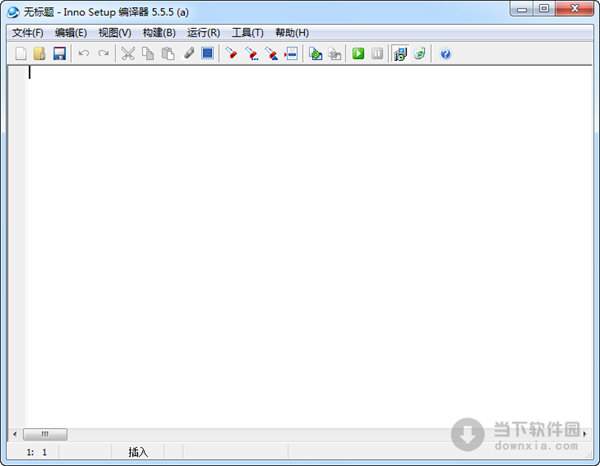This screenshot has width=600, height=466.
Task: Run the setup with the green play icon
Action: [358, 53]
